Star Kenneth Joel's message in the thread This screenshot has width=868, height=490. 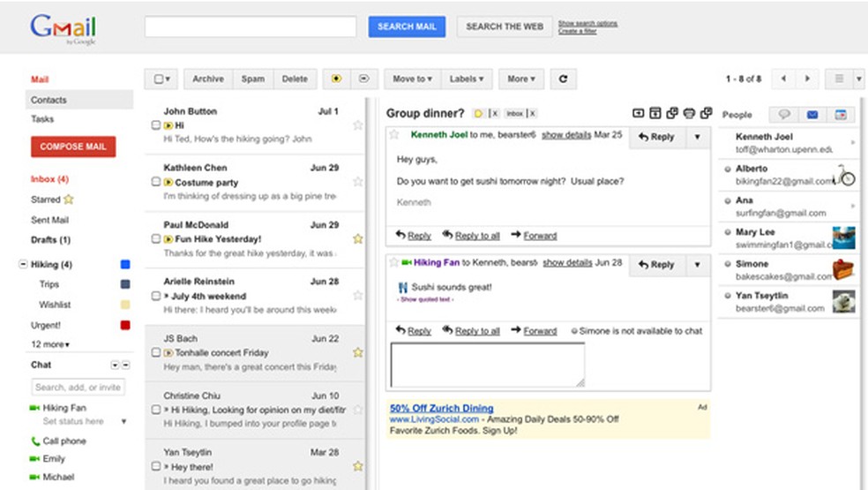point(394,135)
